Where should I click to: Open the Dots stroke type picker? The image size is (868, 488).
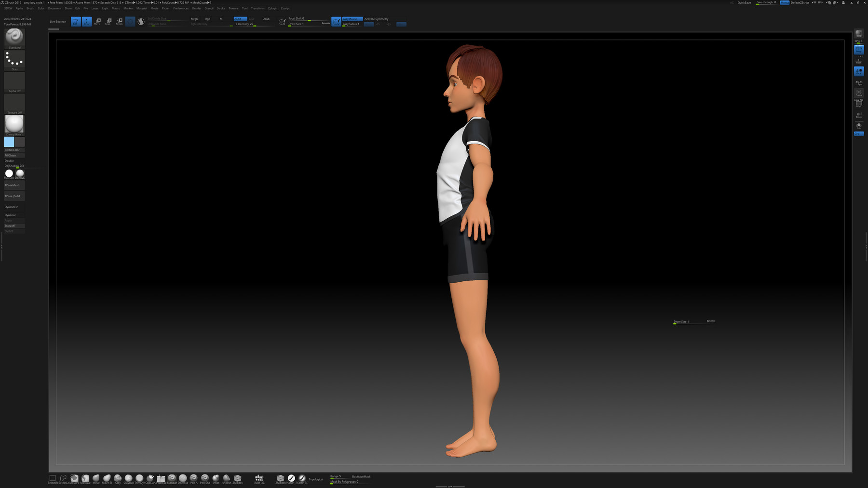pyautogui.click(x=14, y=60)
